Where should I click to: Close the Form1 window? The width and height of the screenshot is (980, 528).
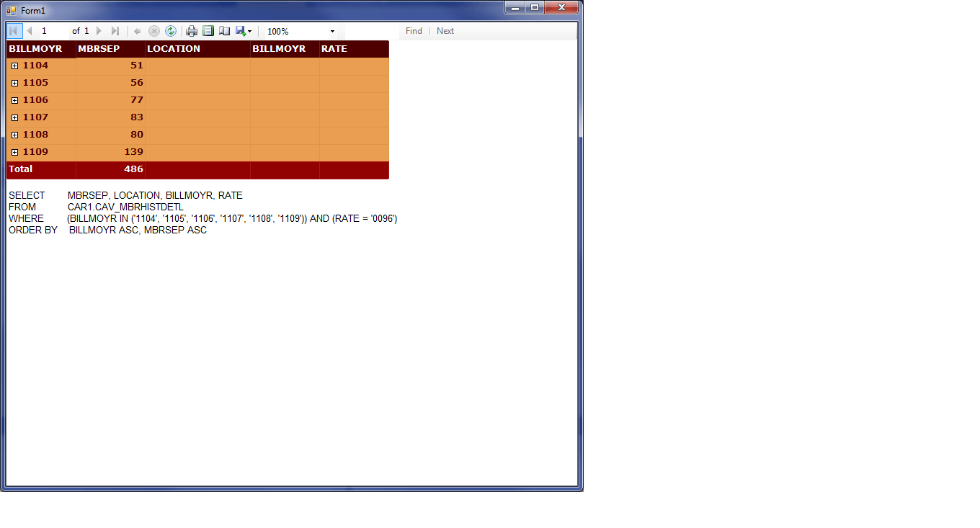point(562,7)
